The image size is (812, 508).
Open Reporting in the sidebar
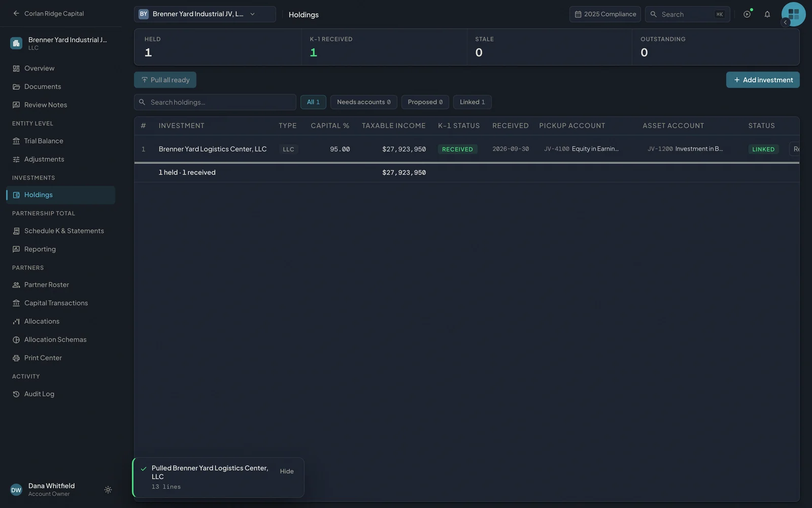point(60,249)
